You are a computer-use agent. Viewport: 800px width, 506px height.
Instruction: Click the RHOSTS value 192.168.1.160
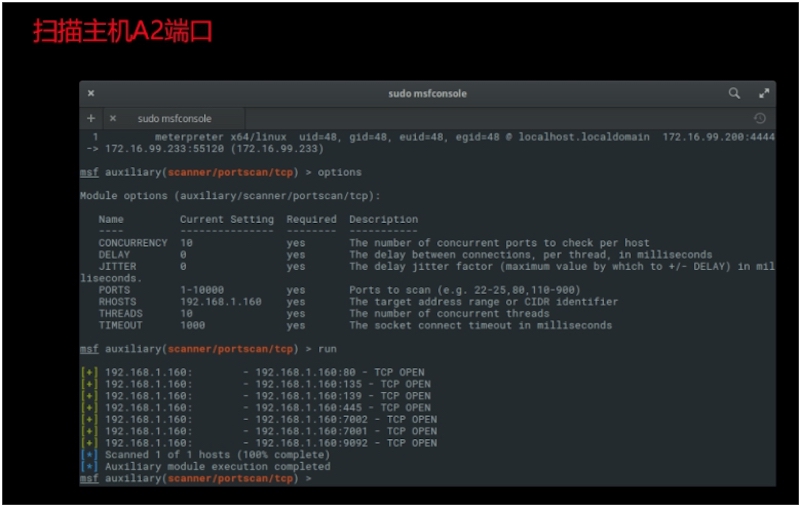pos(220,302)
